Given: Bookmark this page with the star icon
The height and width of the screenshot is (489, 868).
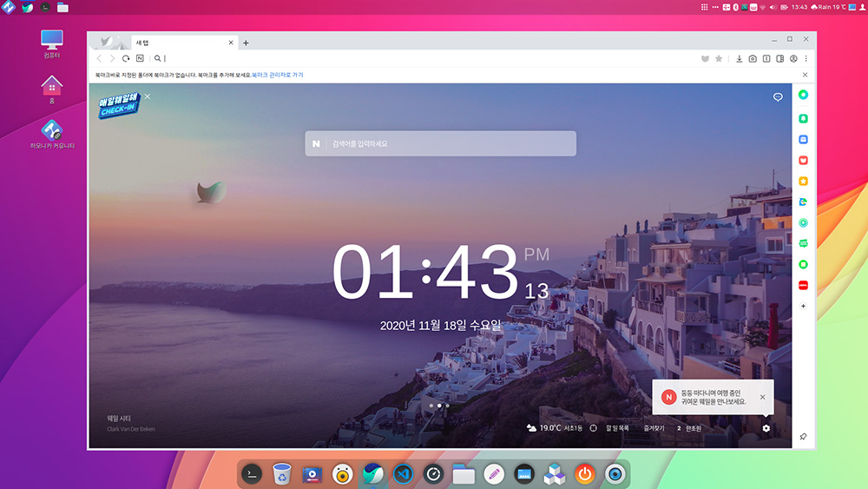Looking at the screenshot, I should click(x=719, y=59).
